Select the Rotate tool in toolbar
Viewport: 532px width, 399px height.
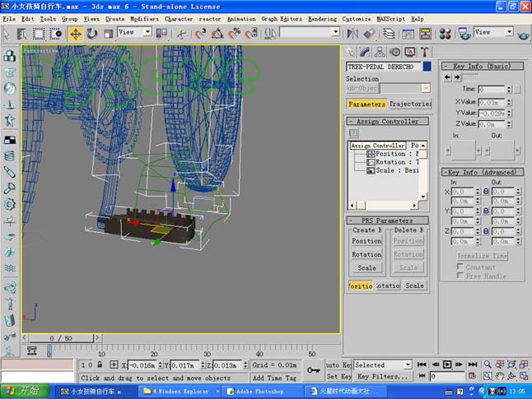coord(91,34)
